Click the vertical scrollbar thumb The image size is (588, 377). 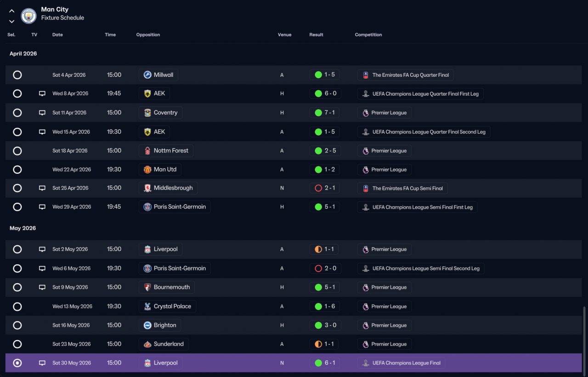click(x=584, y=339)
